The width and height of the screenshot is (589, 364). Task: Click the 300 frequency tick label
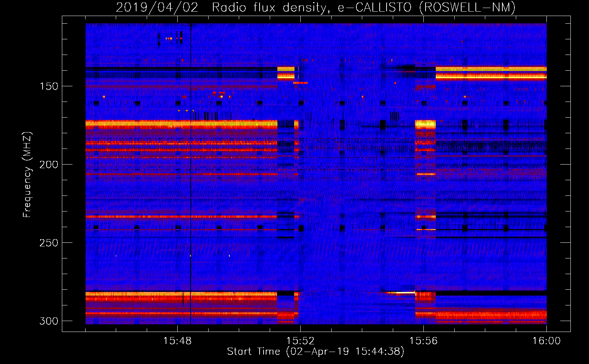[49, 321]
